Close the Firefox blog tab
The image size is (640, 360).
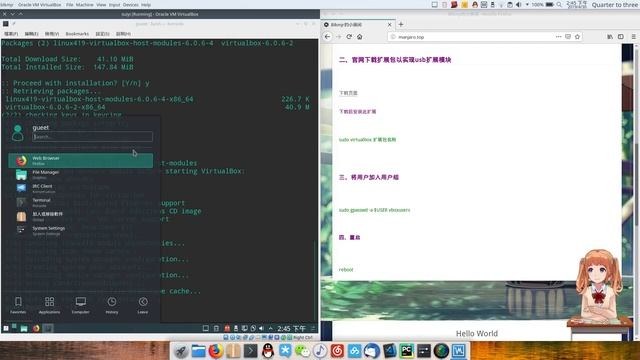click(x=389, y=25)
